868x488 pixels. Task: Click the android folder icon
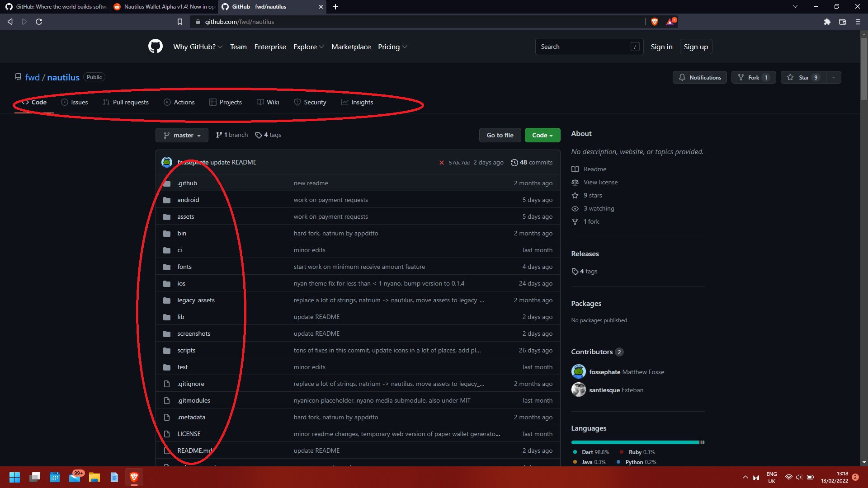[x=167, y=200]
